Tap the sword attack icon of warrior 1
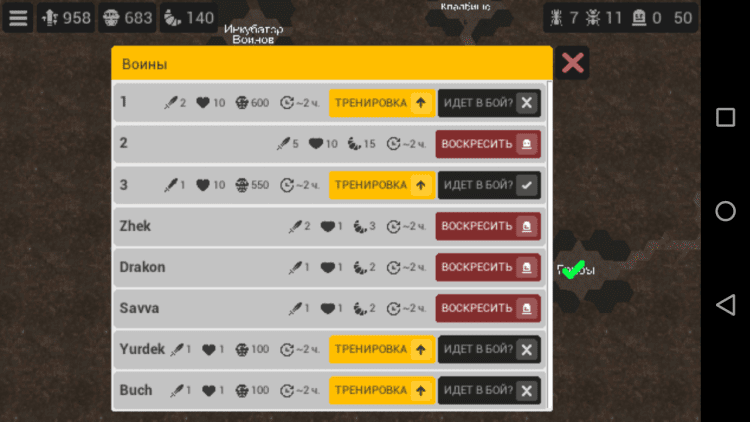 170,102
